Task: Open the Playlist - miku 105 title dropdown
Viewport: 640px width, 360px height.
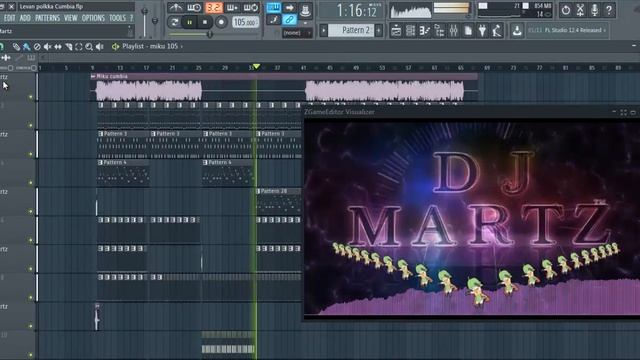Action: point(153,47)
